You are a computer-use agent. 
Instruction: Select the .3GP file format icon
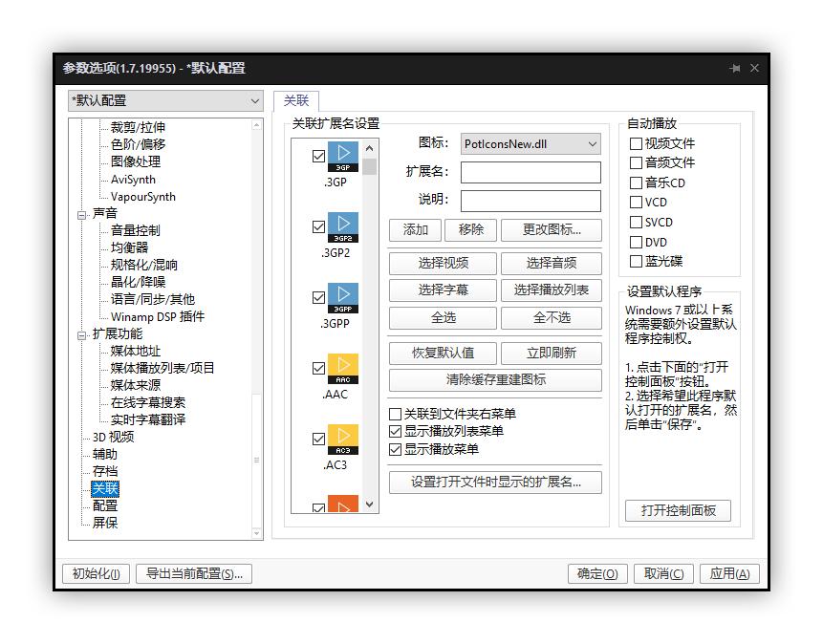[x=345, y=154]
